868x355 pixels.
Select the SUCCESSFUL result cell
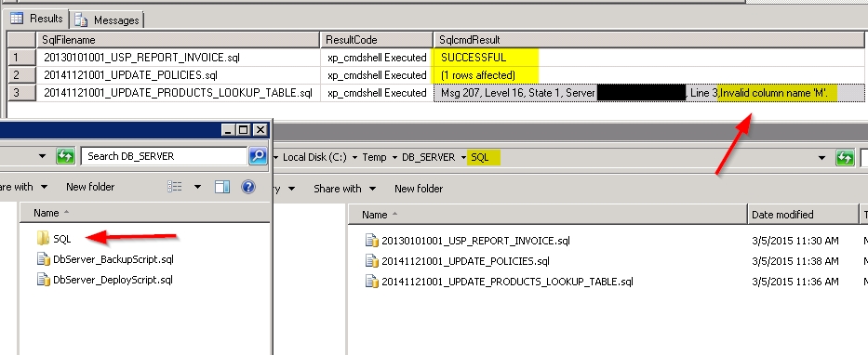[648, 58]
